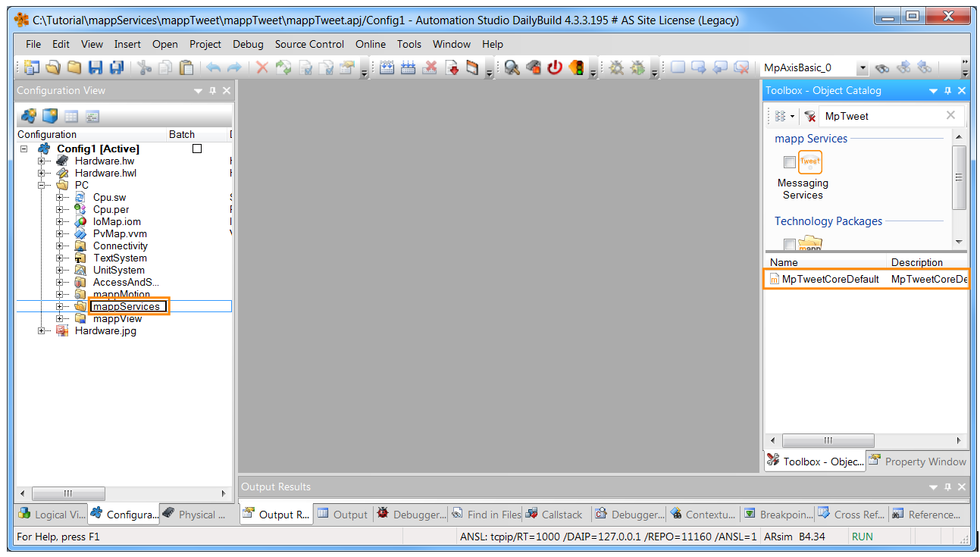The height and width of the screenshot is (557, 980).
Task: Expand the Connectivity tree node
Action: click(x=61, y=246)
